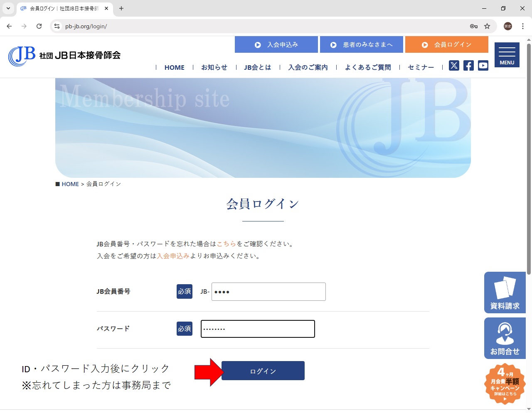Click the JB 日本接骨師会 logo
532x413 pixels.
pos(64,56)
